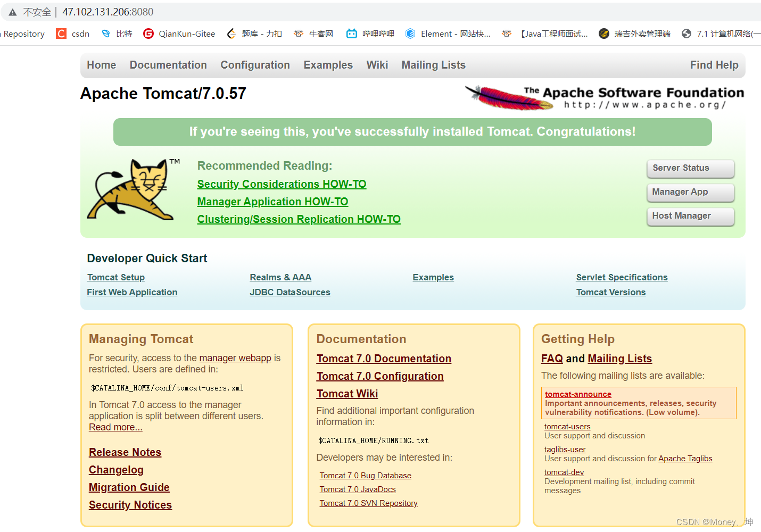The width and height of the screenshot is (761, 532).
Task: Open Clustering/Session Replication HOW-TO link
Action: pos(299,219)
